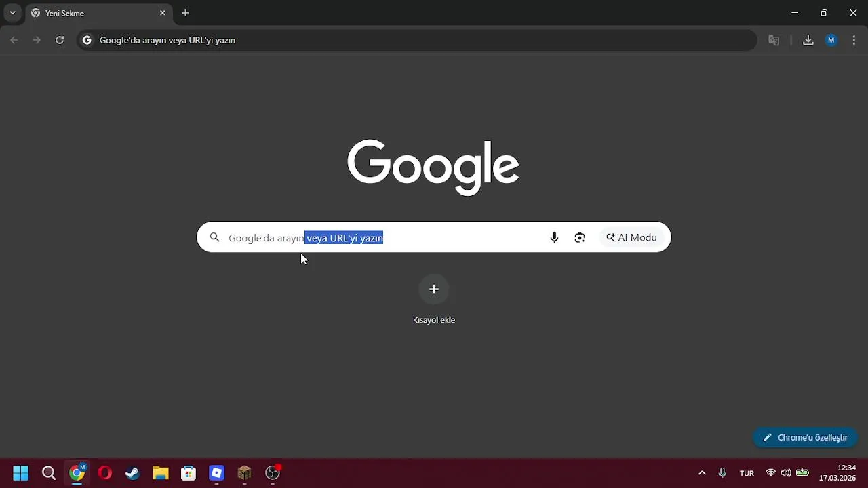This screenshot has width=868, height=488.
Task: Click the Chrome taskbar icon
Action: (x=77, y=473)
